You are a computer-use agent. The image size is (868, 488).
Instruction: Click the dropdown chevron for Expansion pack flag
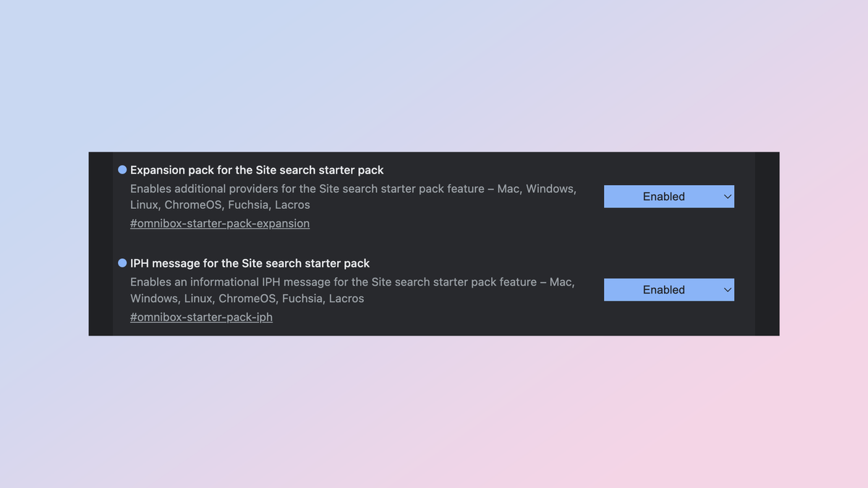coord(726,196)
